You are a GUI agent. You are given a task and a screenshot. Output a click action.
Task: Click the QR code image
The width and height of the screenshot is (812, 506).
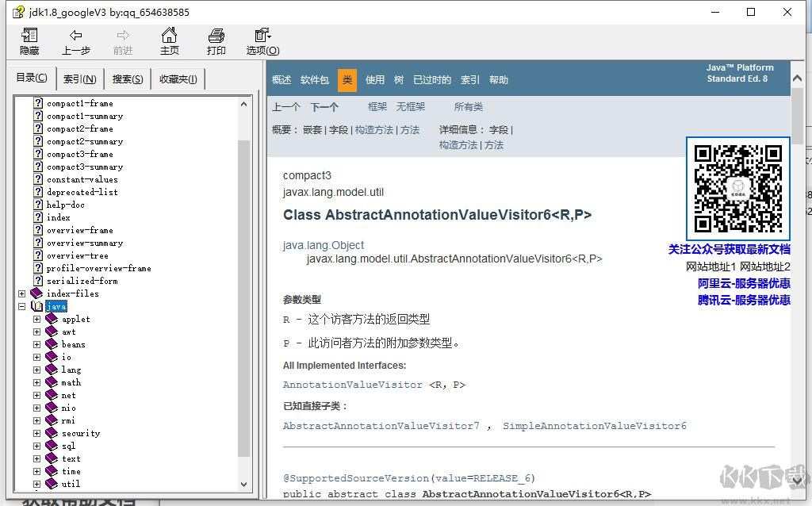tap(738, 189)
